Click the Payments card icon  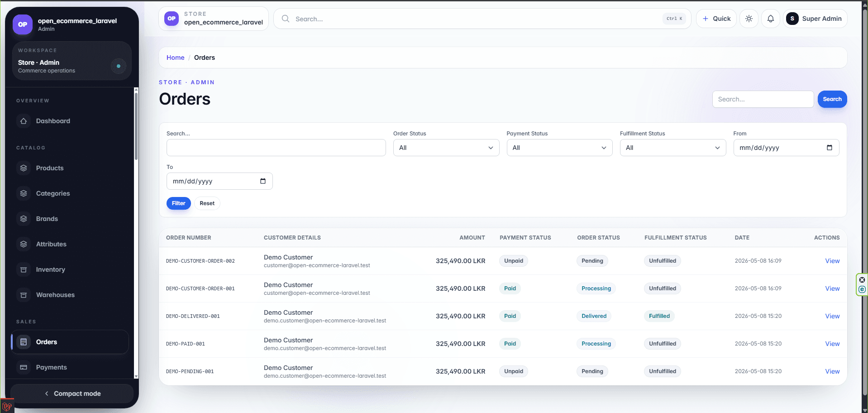click(24, 367)
